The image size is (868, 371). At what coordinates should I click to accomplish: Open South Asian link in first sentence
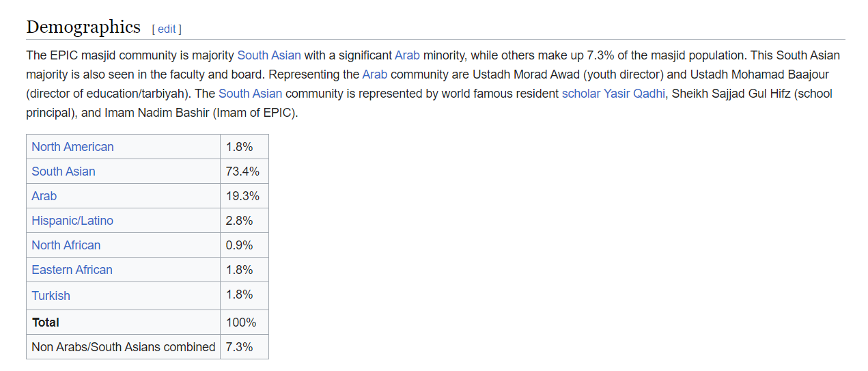(x=269, y=55)
